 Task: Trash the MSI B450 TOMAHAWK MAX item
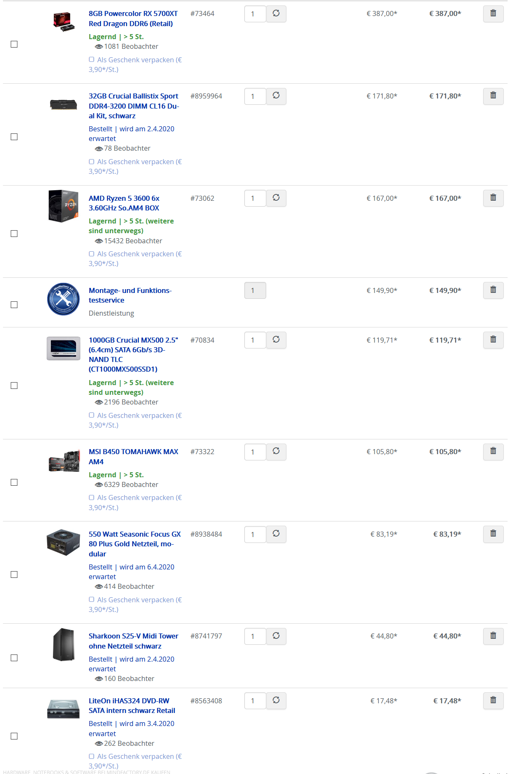point(493,452)
